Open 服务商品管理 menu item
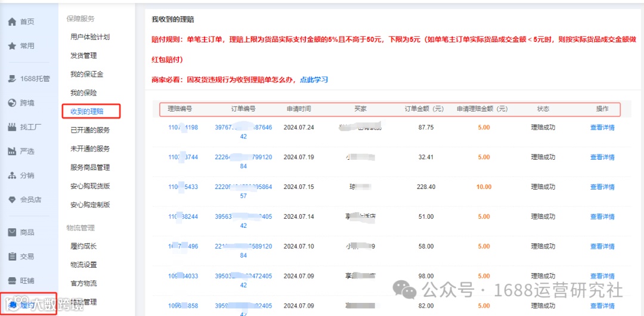This screenshot has height=316, width=644. coord(90,168)
